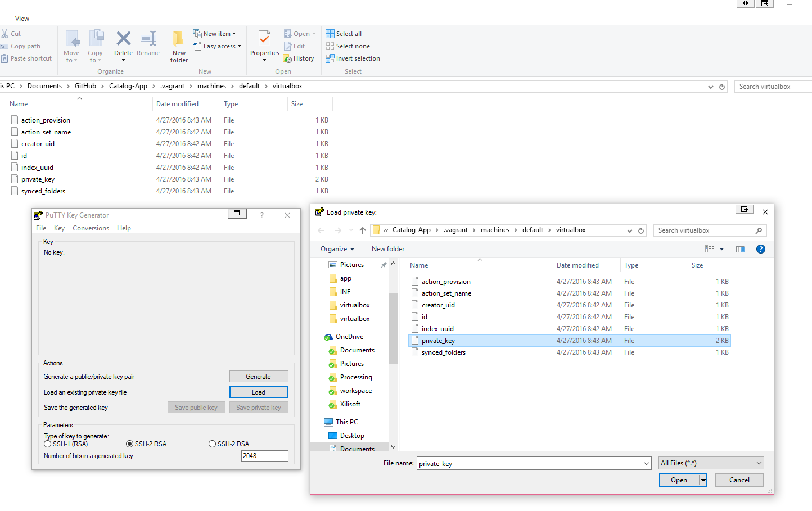Click the number of bits field
The image size is (812, 511).
265,456
